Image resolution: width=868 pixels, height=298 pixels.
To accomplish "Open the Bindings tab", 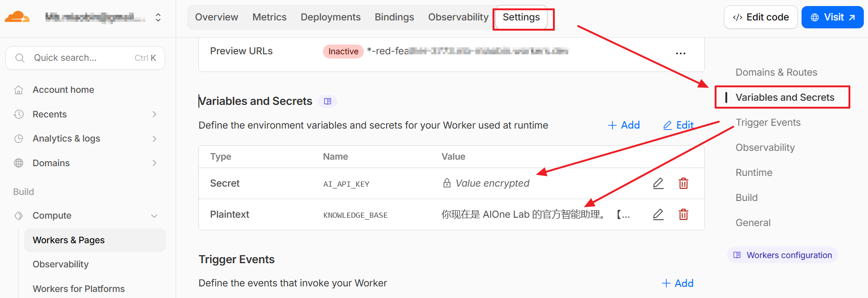I will point(394,17).
